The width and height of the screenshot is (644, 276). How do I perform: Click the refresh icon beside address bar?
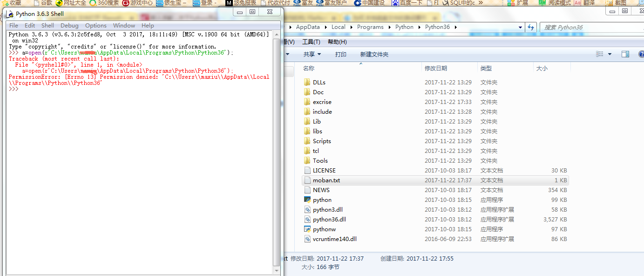(x=530, y=27)
